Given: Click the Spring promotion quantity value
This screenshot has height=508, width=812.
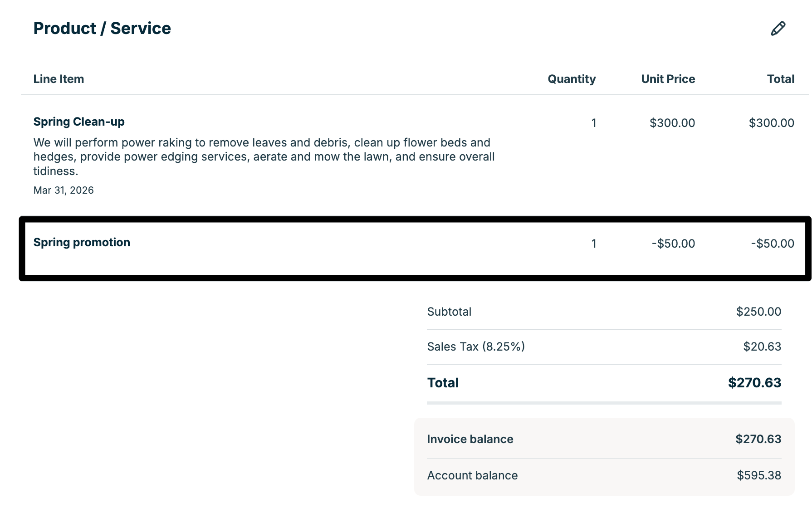Looking at the screenshot, I should (593, 244).
